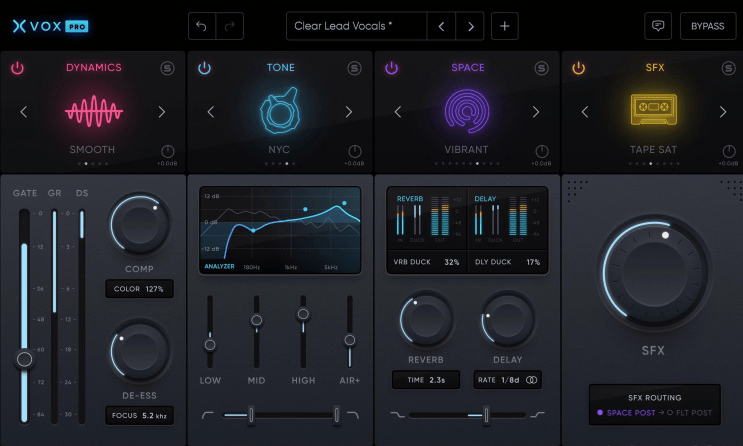Click the BYPASS button
743x446 pixels.
click(x=707, y=26)
